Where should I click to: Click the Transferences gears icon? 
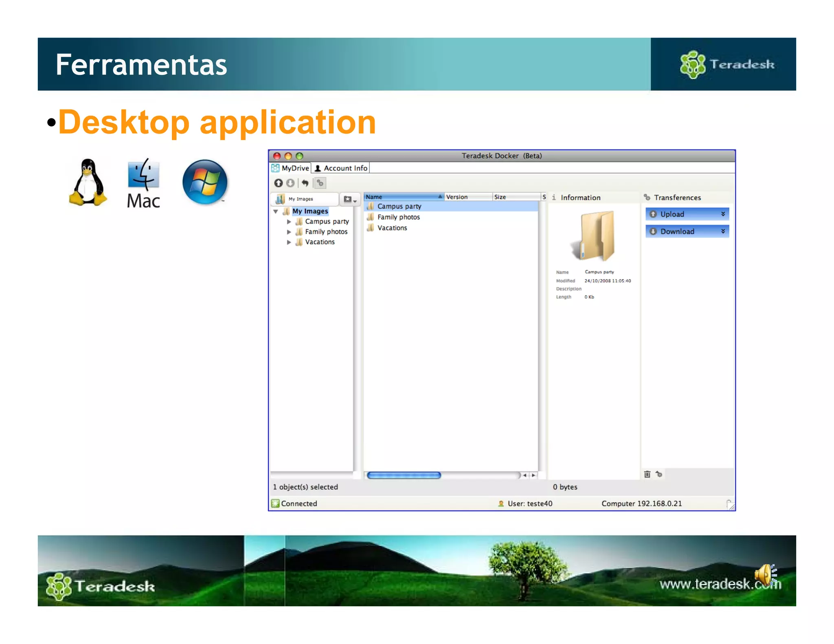point(647,197)
